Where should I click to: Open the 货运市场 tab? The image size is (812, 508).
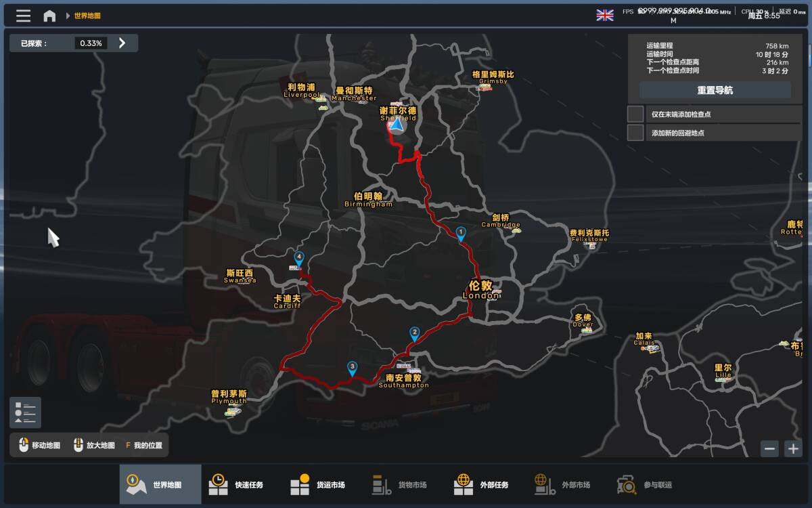click(x=317, y=485)
